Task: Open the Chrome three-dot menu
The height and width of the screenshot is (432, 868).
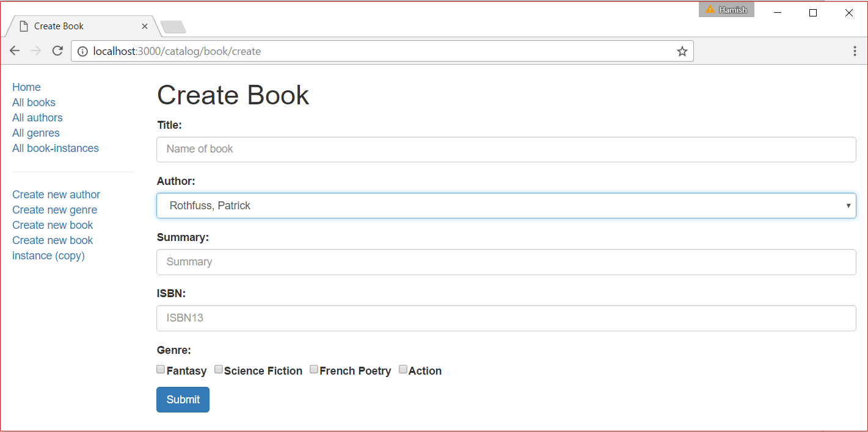Action: point(855,51)
